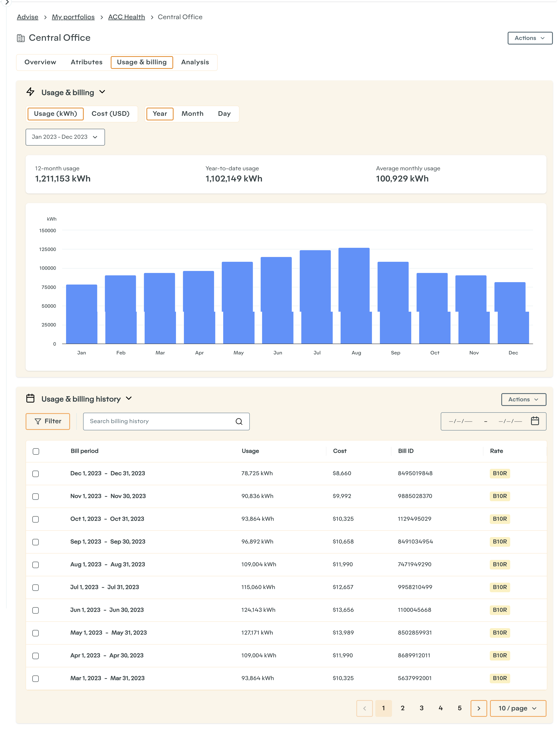Select current page 1

click(384, 708)
